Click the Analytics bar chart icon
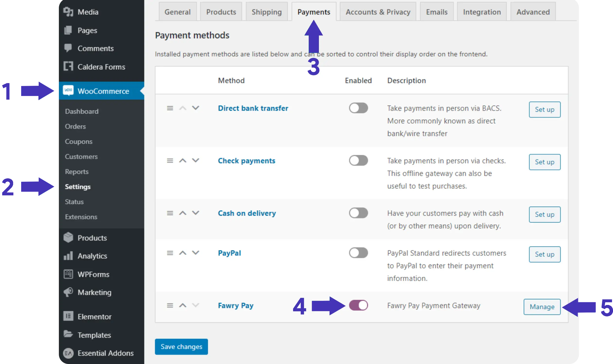This screenshot has height=364, width=613. 68,256
